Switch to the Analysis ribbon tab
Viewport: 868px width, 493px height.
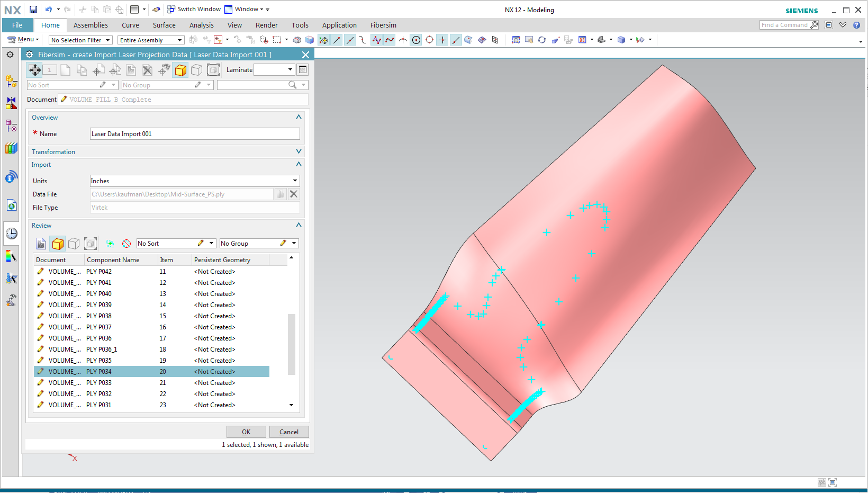pyautogui.click(x=202, y=25)
